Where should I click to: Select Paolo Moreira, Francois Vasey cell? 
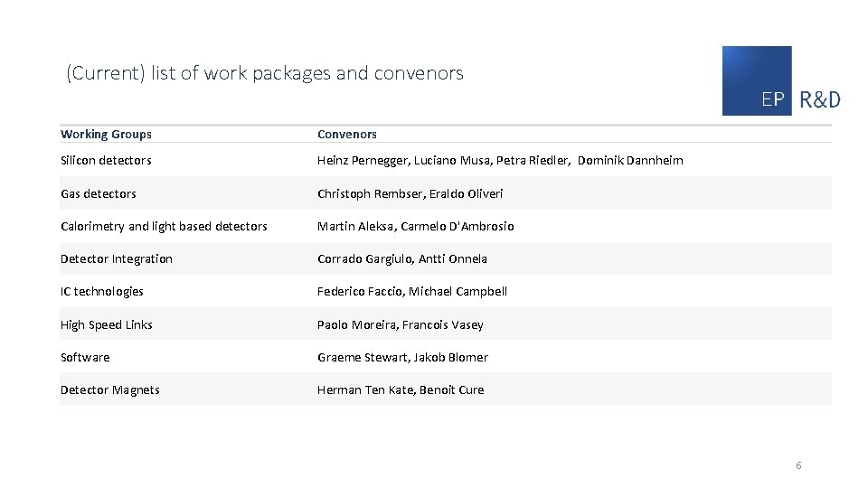pyautogui.click(x=400, y=324)
